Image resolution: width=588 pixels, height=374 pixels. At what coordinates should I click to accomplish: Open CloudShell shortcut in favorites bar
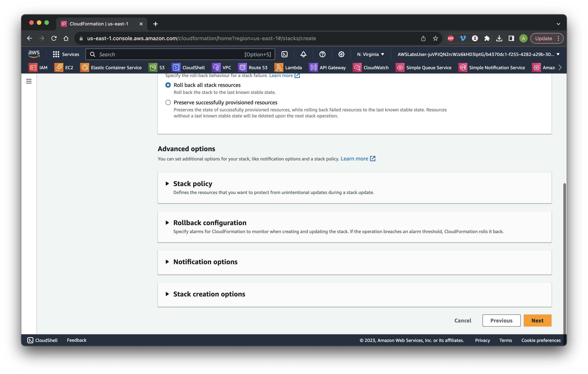[188, 68]
